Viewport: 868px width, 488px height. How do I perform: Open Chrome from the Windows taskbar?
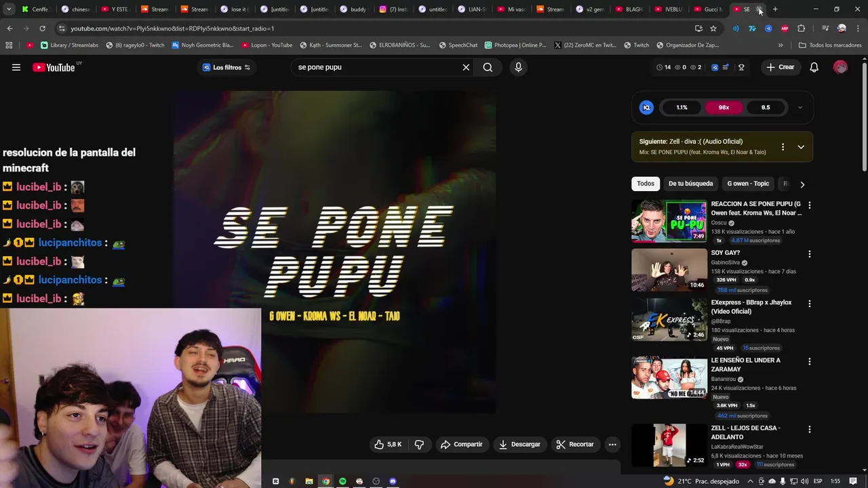point(325,481)
